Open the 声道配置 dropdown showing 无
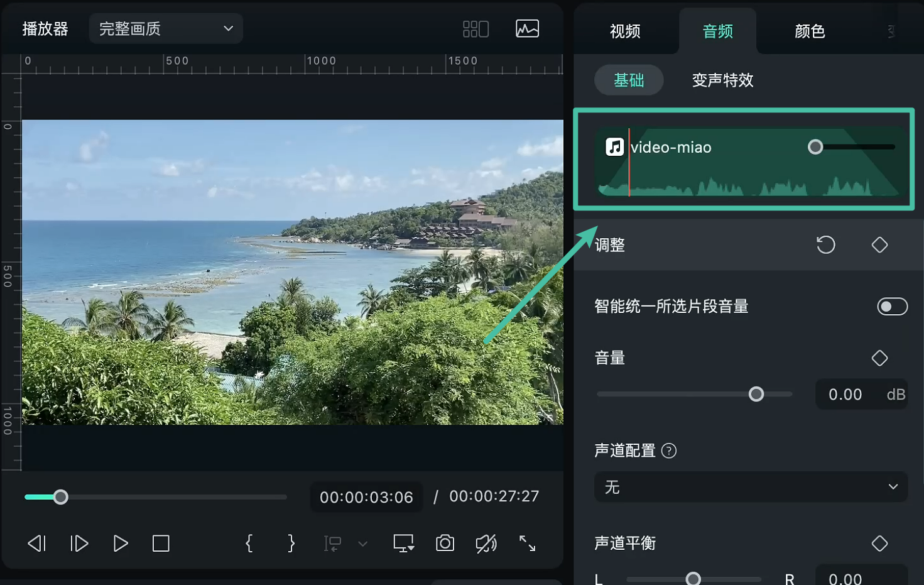 [751, 486]
